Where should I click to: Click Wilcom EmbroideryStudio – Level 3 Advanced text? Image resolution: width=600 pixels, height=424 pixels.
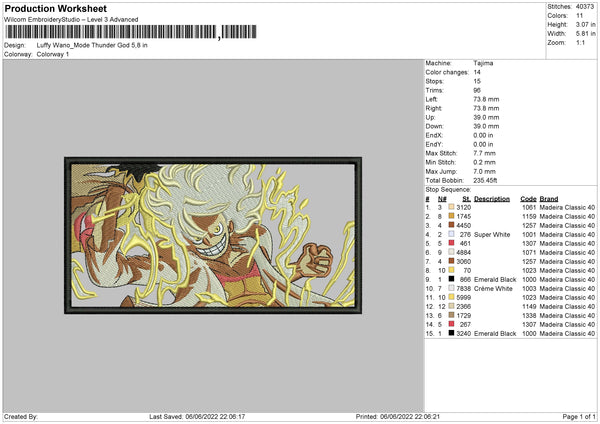click(71, 20)
